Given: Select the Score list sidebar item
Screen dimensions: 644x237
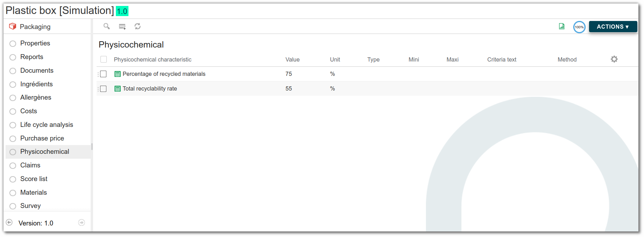Looking at the screenshot, I should (34, 179).
